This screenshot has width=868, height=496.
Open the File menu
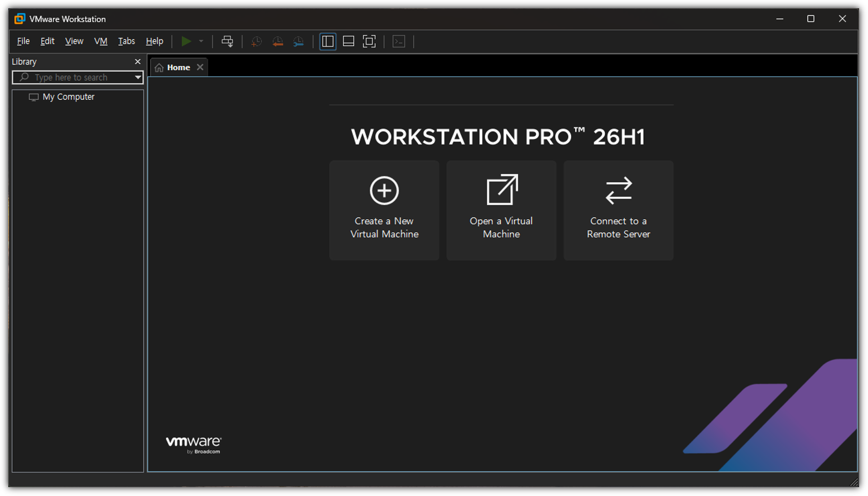coord(23,41)
